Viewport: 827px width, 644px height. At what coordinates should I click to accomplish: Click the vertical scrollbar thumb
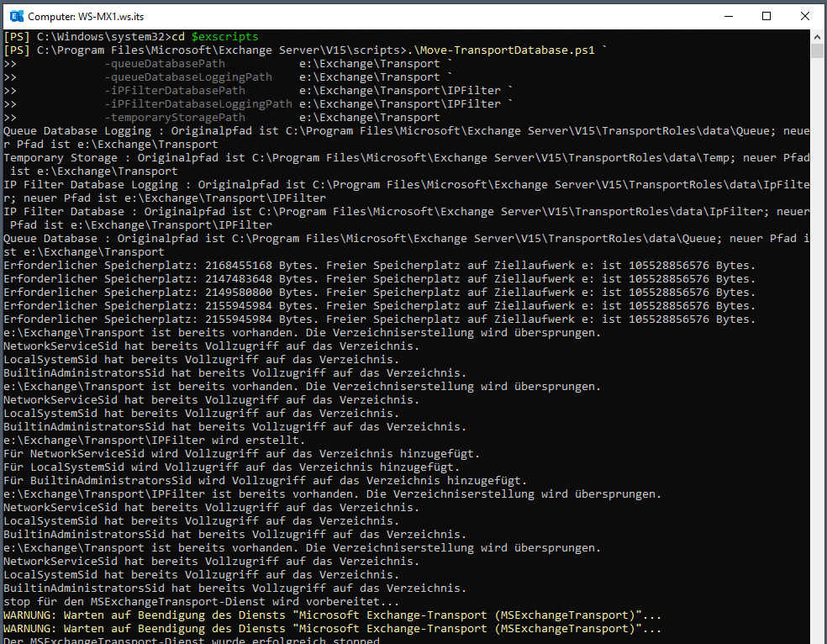coord(817,51)
